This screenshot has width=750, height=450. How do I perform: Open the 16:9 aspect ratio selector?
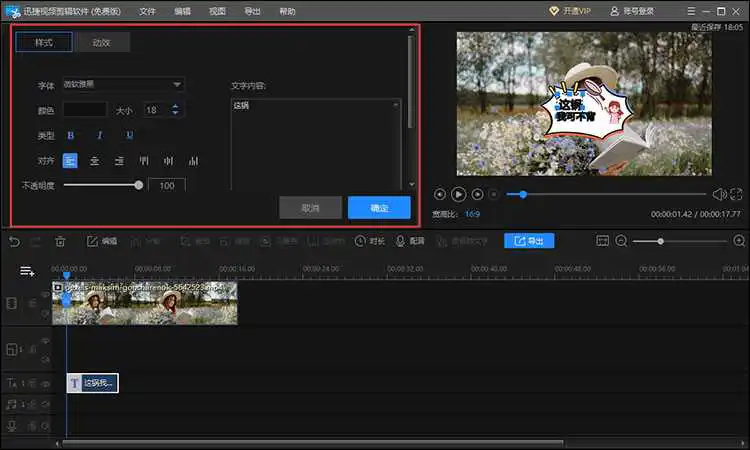pos(472,214)
